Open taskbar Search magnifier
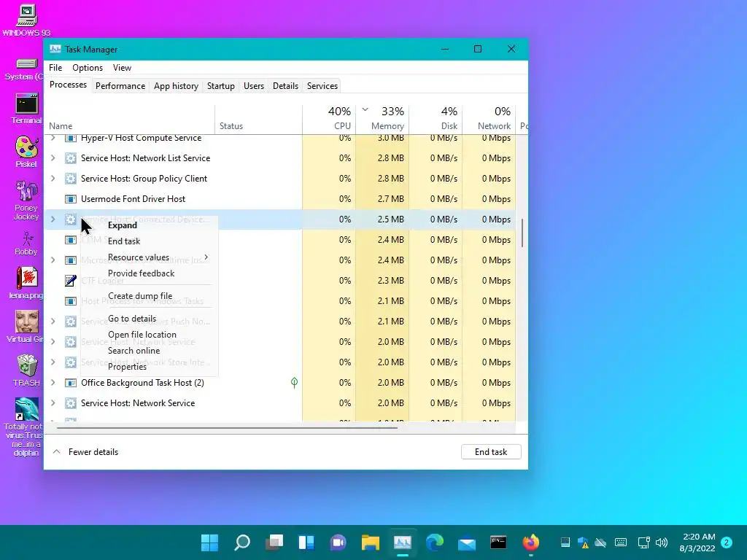This screenshot has height=560, width=747. 242,542
